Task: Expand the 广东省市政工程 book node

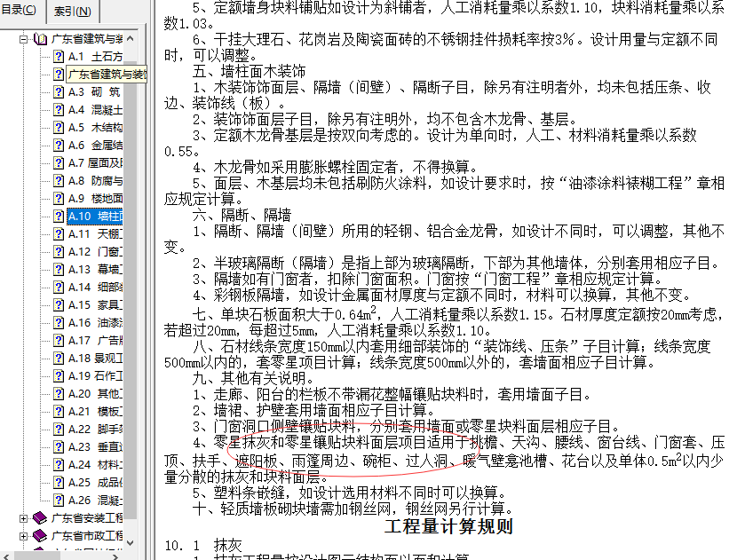Action: point(23,536)
